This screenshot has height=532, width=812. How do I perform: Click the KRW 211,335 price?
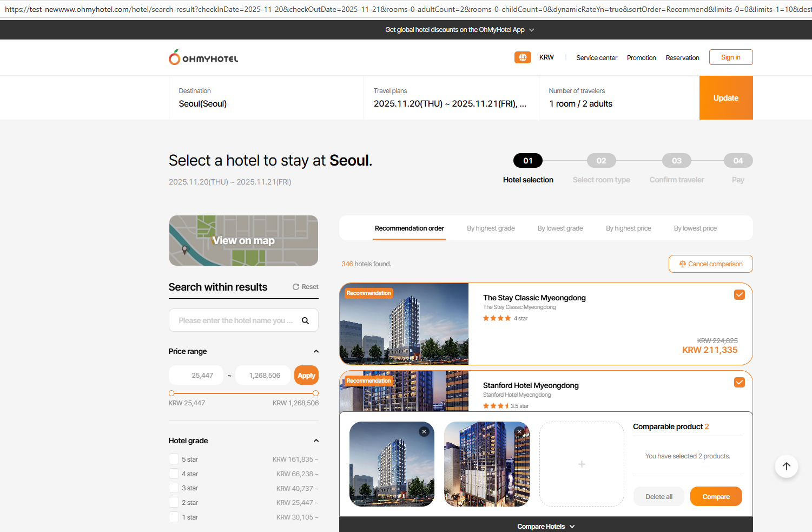pyautogui.click(x=710, y=350)
